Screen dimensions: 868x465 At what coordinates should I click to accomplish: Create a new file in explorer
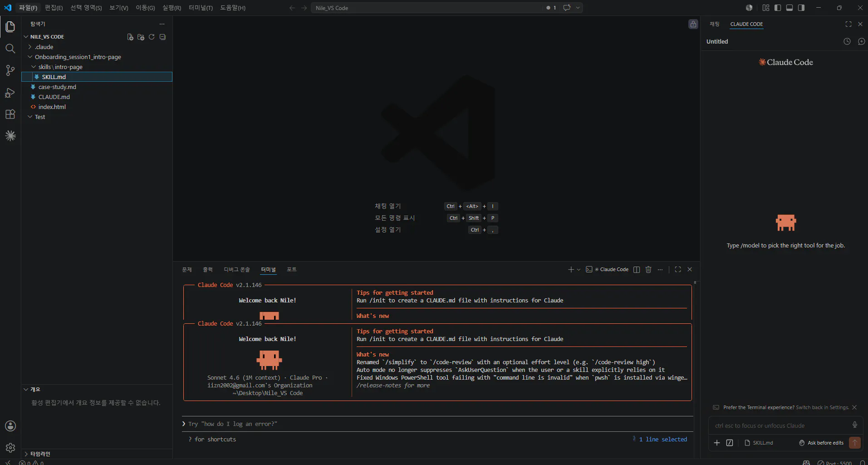pyautogui.click(x=130, y=37)
